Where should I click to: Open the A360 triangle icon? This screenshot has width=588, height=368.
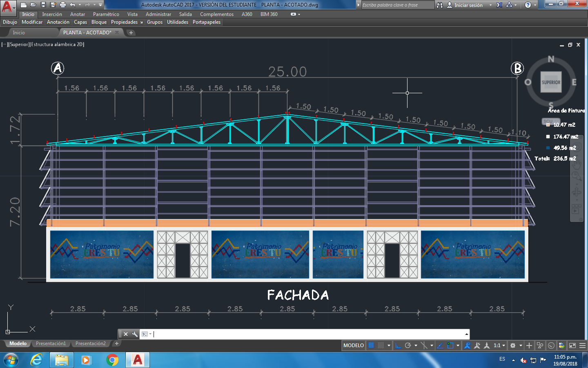(x=509, y=5)
